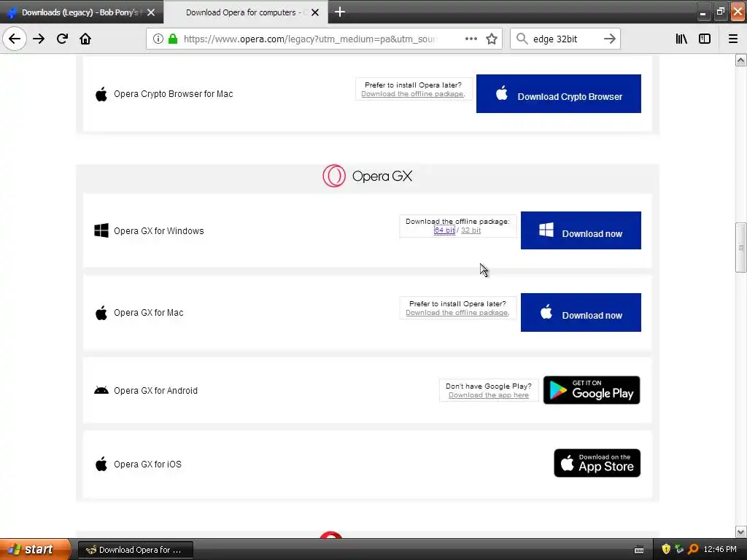747x560 pixels.
Task: Click the vertical scrollbar thumb
Action: pos(740,247)
